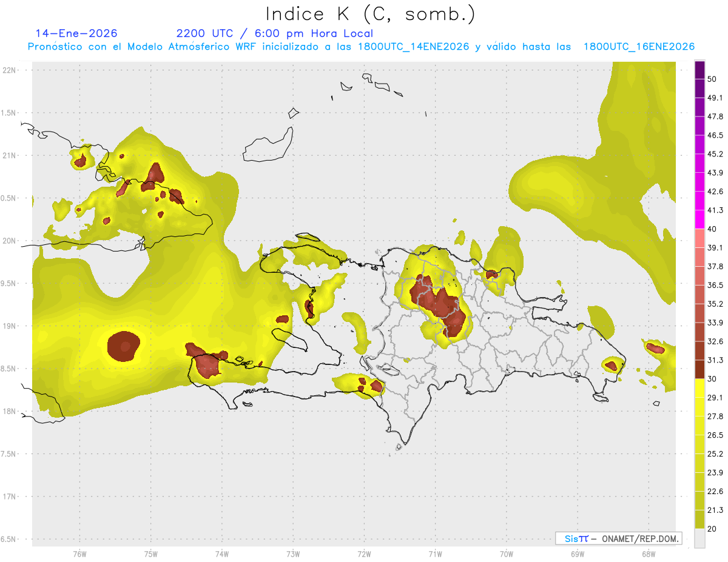Image resolution: width=728 pixels, height=562 pixels.
Task: Pick the salmon legend band between 39.1 and 40
Action: click(x=700, y=239)
